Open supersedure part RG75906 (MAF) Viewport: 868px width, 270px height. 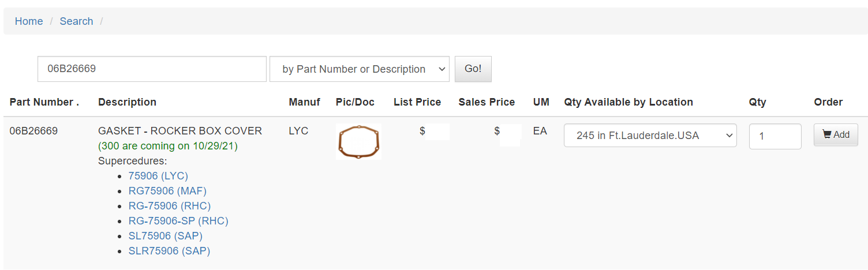point(167,191)
